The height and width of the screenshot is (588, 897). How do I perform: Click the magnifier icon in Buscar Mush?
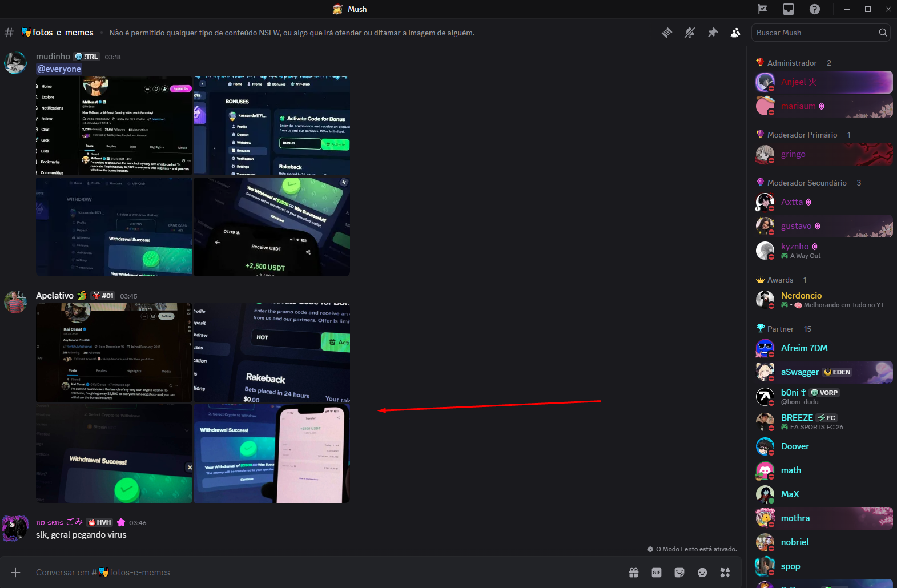click(x=883, y=33)
